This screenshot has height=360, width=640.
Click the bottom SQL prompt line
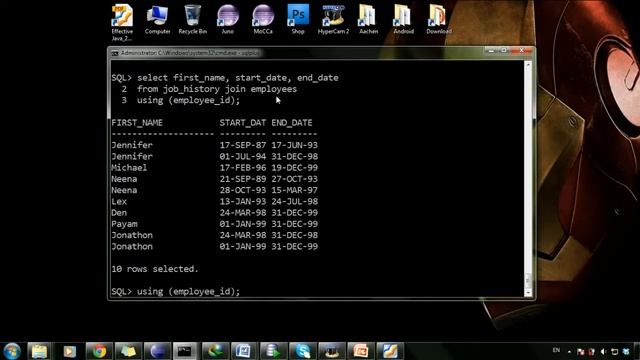[176, 291]
